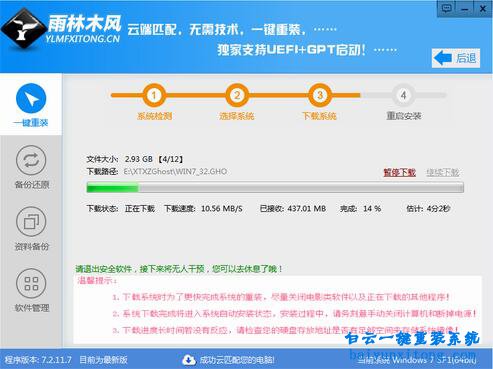Close the installer window
Image resolution: width=493 pixels, height=369 pixels.
482,9
